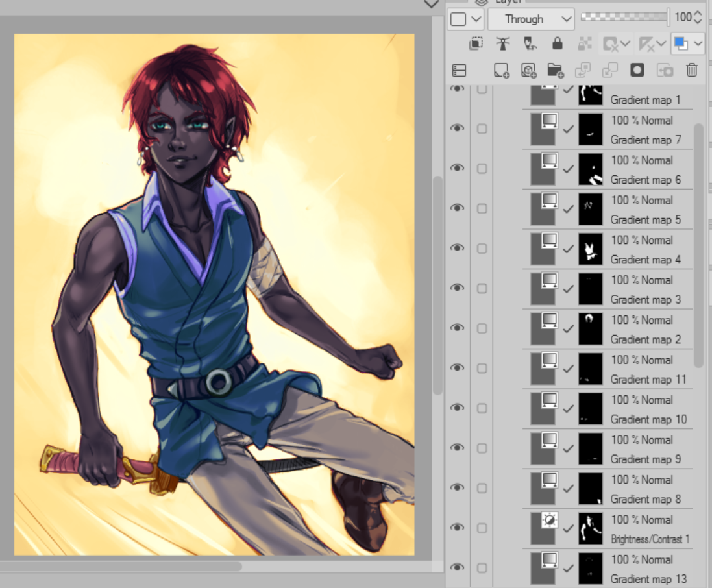Click the blue layer color icon
The width and height of the screenshot is (712, 588).
[681, 43]
